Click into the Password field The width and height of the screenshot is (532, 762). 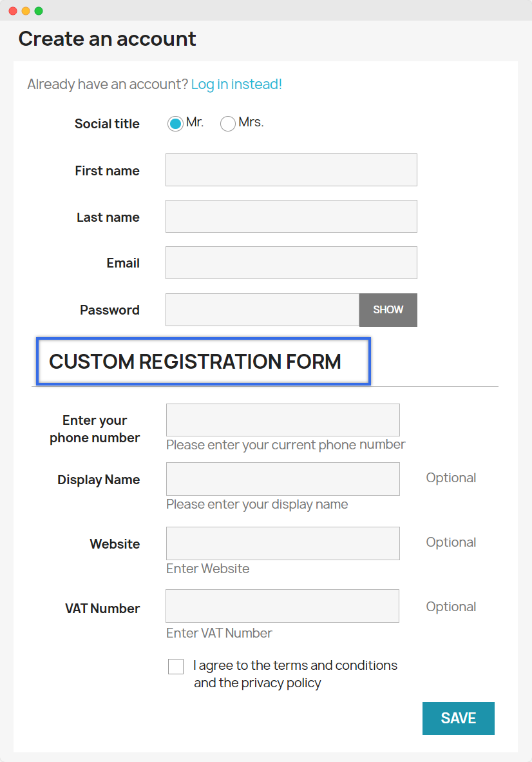tap(262, 310)
